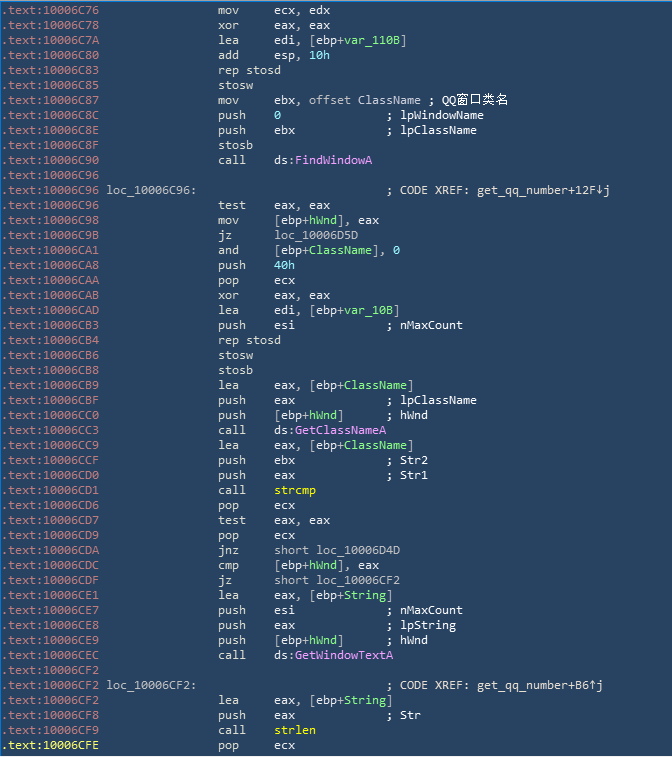672x757 pixels.
Task: Click the lpWindowName comment
Action: coord(442,115)
